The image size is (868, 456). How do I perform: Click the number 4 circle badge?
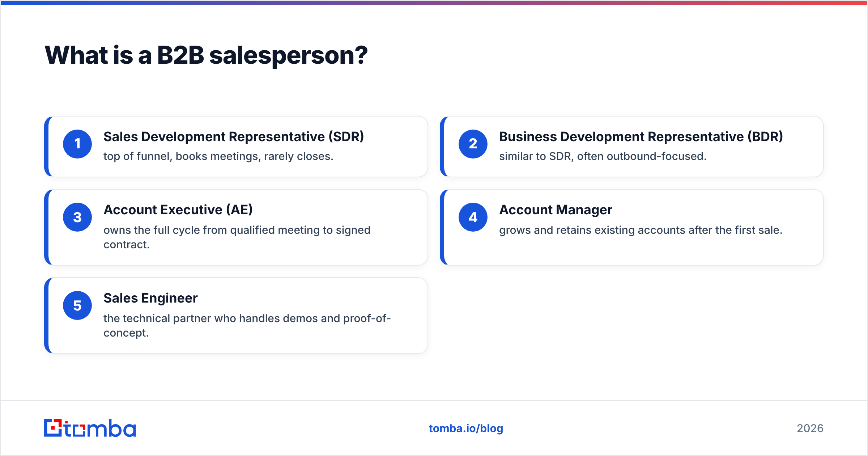tap(473, 217)
